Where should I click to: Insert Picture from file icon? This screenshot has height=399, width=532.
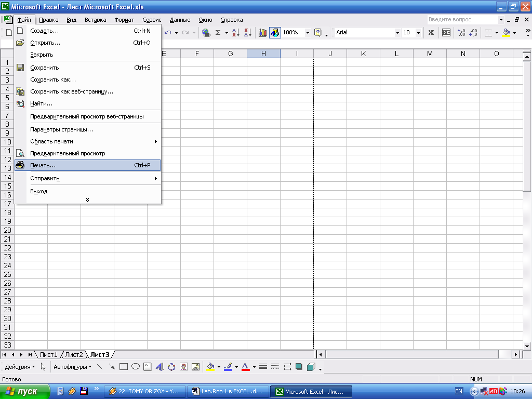pyautogui.click(x=195, y=366)
